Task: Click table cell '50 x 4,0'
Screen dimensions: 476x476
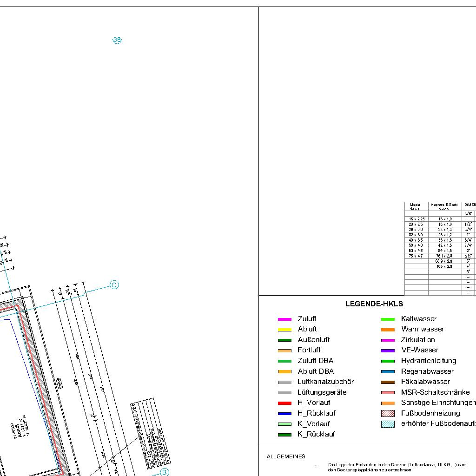Action: (x=416, y=245)
